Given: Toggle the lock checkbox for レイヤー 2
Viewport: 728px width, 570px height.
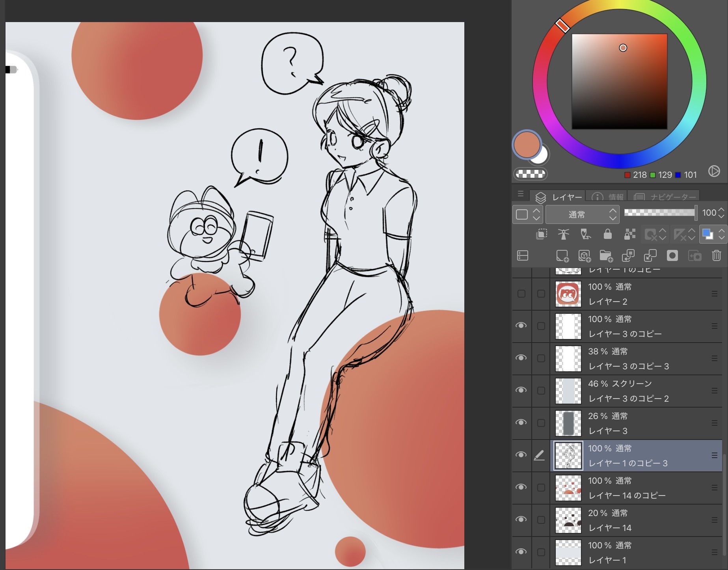Looking at the screenshot, I should [541, 294].
